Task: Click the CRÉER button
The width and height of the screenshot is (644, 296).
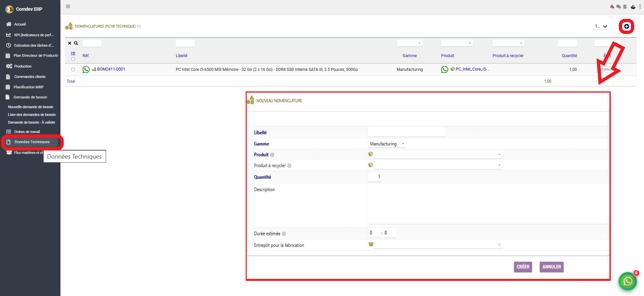Action: click(523, 267)
